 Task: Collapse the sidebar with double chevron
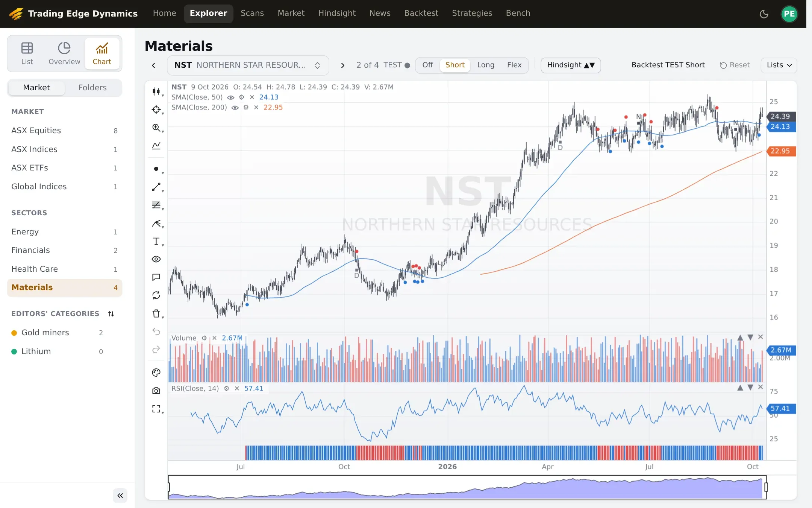coord(120,496)
